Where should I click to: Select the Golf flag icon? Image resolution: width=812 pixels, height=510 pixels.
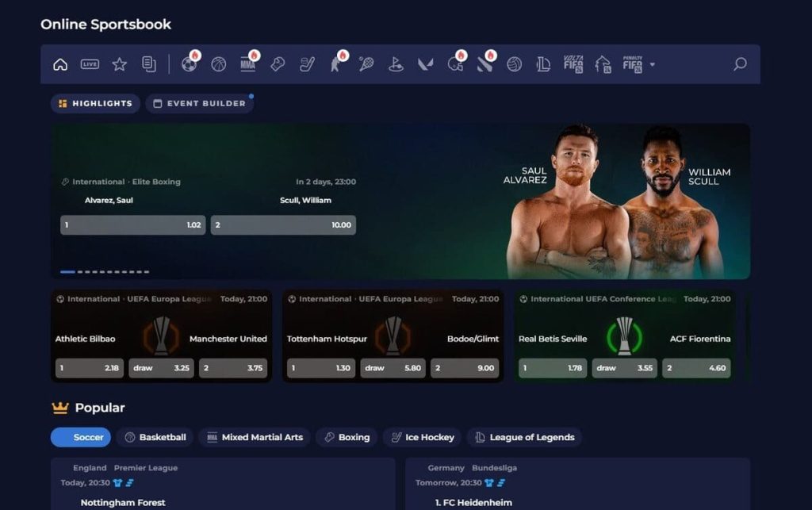[x=396, y=64]
